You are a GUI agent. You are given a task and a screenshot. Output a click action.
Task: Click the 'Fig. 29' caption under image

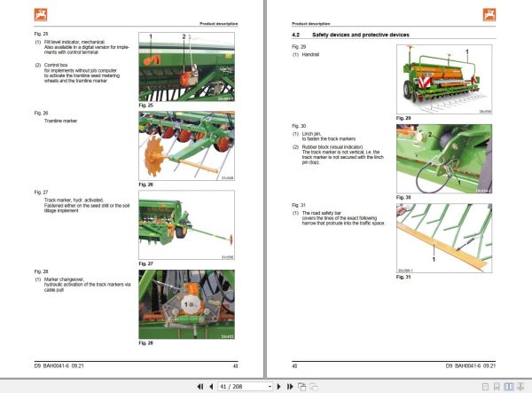point(403,118)
